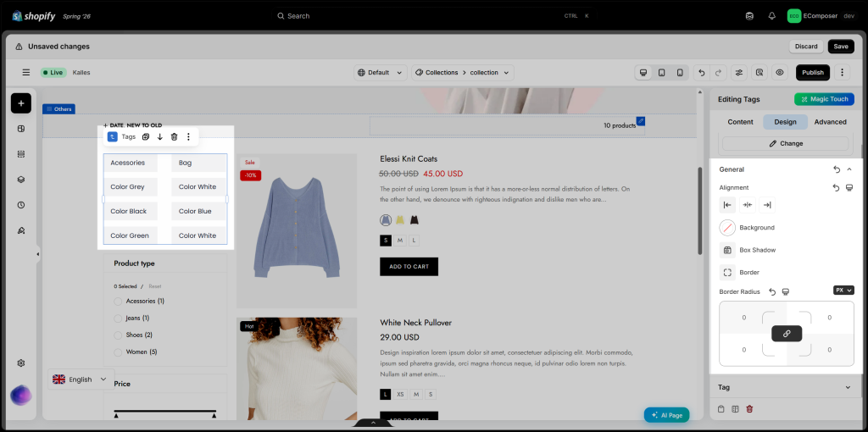This screenshot has width=868, height=432.
Task: Open the English language selector
Action: (81, 379)
